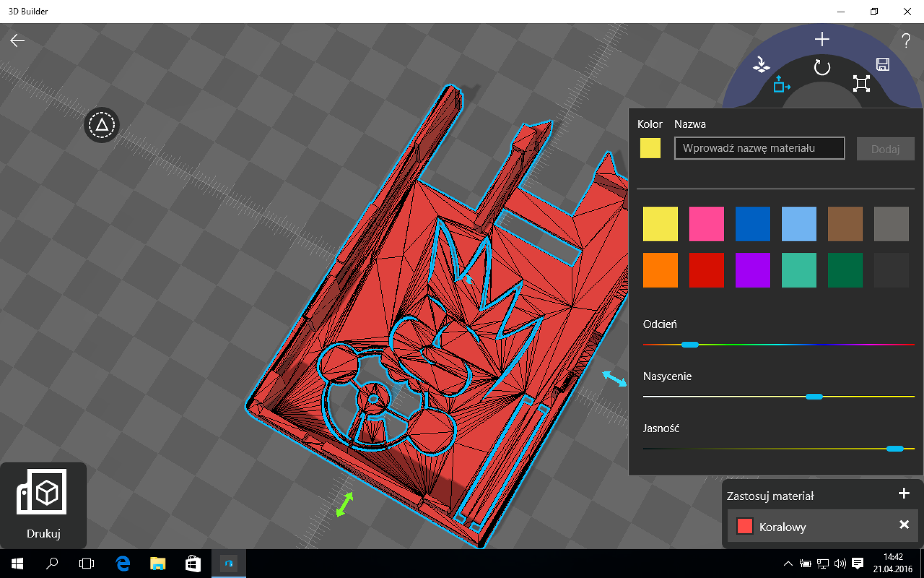Image resolution: width=924 pixels, height=578 pixels.
Task: Click the Koralowy coral color swatch
Action: tap(745, 526)
